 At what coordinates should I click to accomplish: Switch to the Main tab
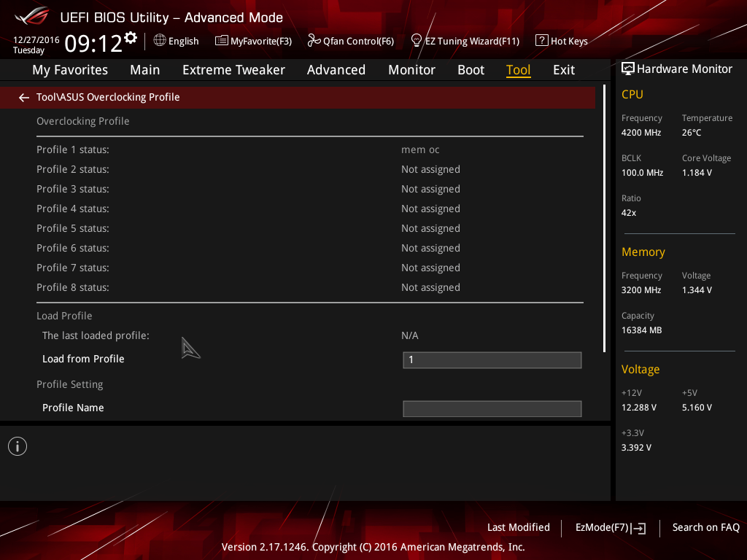[145, 70]
